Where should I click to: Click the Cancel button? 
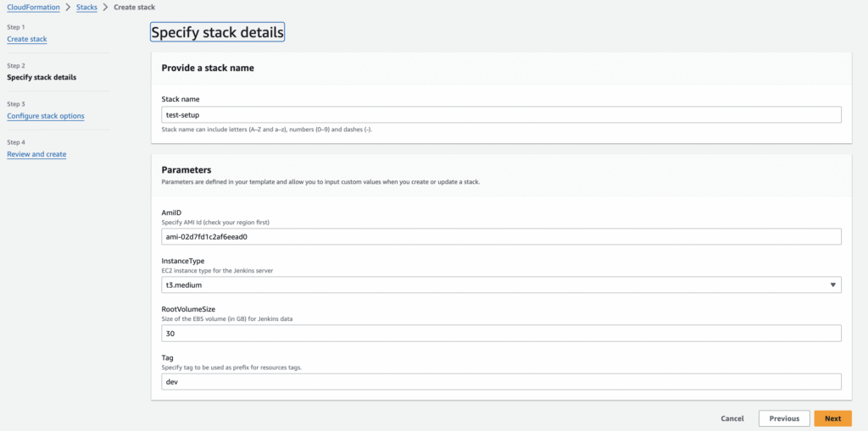pos(732,419)
